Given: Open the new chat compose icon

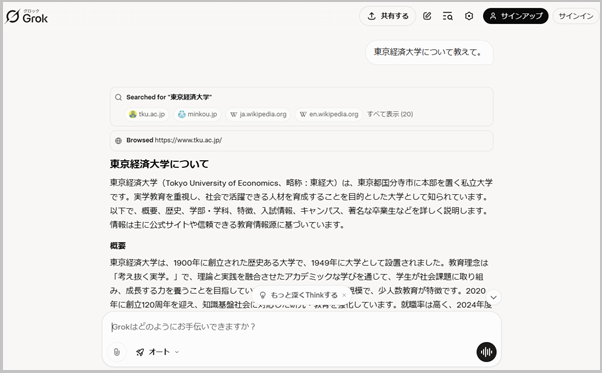Looking at the screenshot, I should point(427,16).
